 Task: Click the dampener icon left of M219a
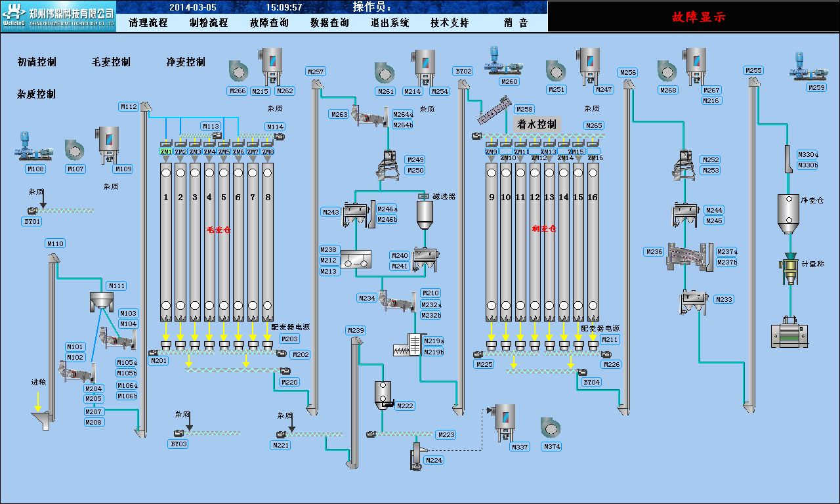coord(409,345)
